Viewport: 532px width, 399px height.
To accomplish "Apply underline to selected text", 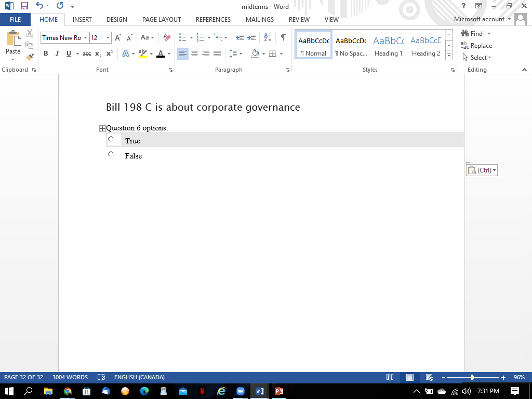I will click(x=68, y=53).
